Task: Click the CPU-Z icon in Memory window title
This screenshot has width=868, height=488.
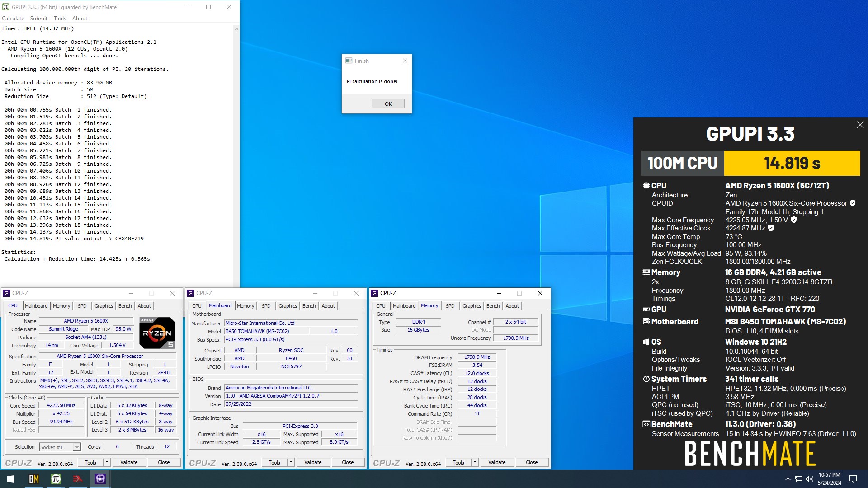Action: (x=374, y=293)
